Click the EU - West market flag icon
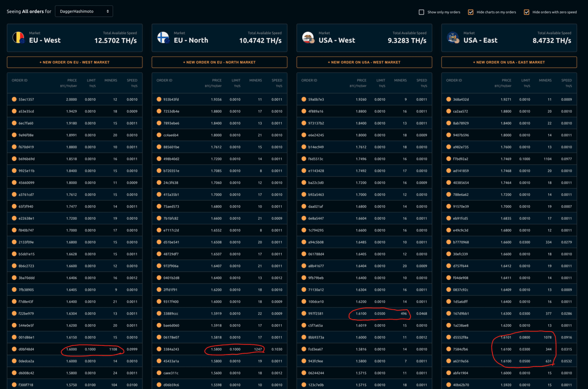588x389 pixels. [x=18, y=38]
